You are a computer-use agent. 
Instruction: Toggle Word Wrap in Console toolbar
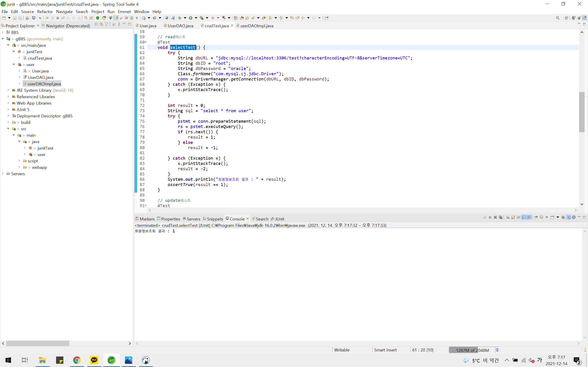point(518,217)
